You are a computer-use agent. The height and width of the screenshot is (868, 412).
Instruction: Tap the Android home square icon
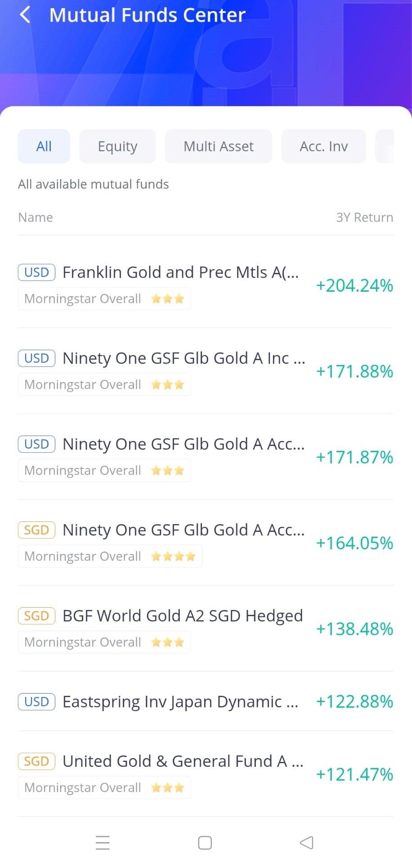(205, 843)
